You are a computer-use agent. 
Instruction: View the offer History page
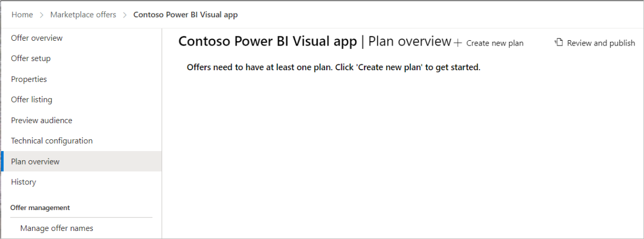click(x=81, y=182)
